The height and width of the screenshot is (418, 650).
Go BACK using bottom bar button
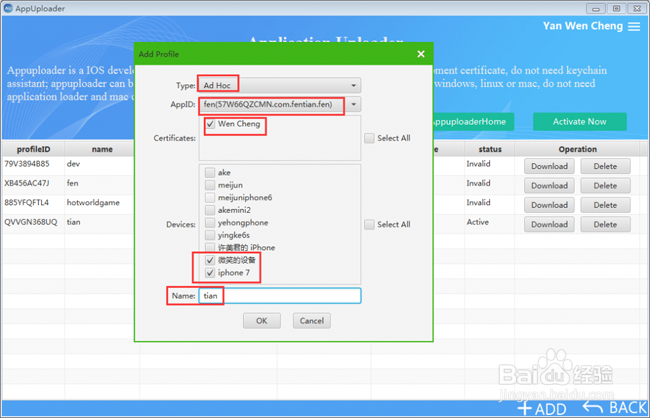tap(615, 408)
